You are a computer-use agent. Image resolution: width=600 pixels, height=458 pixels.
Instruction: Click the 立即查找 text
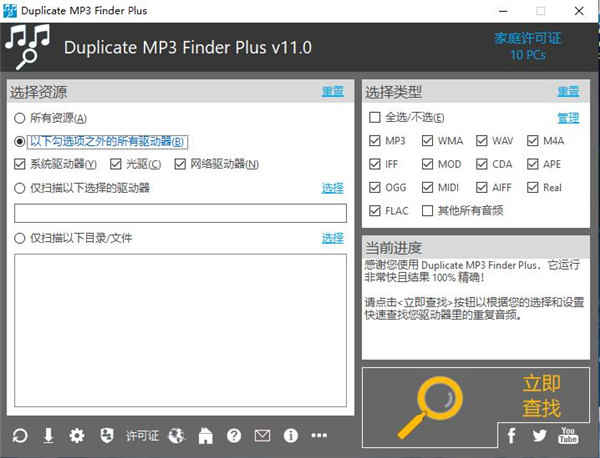tap(541, 396)
